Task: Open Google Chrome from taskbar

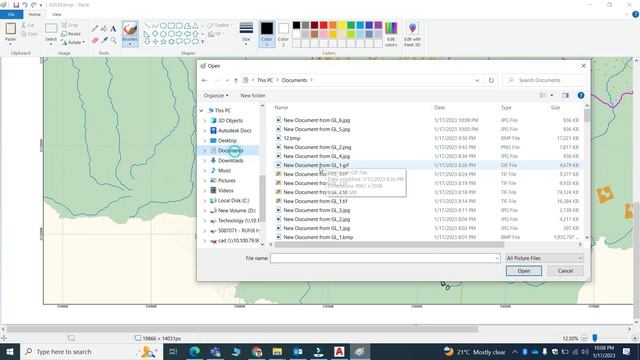Action: coord(257,351)
